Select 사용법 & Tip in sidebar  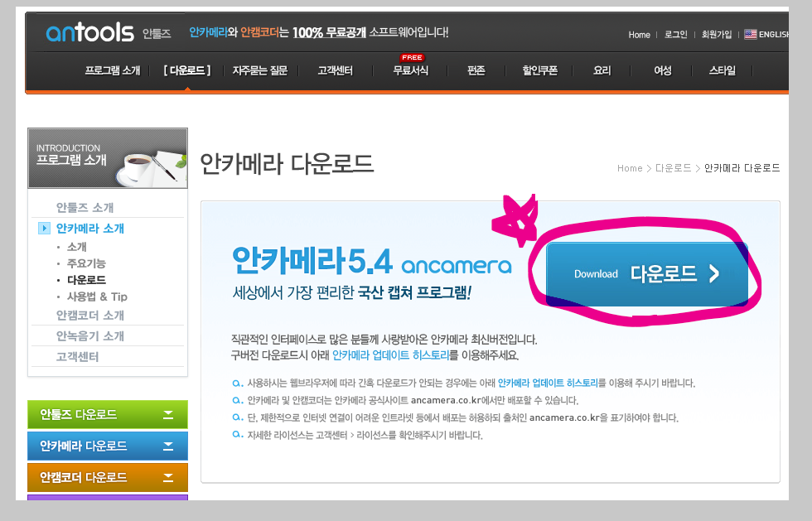[x=98, y=297]
